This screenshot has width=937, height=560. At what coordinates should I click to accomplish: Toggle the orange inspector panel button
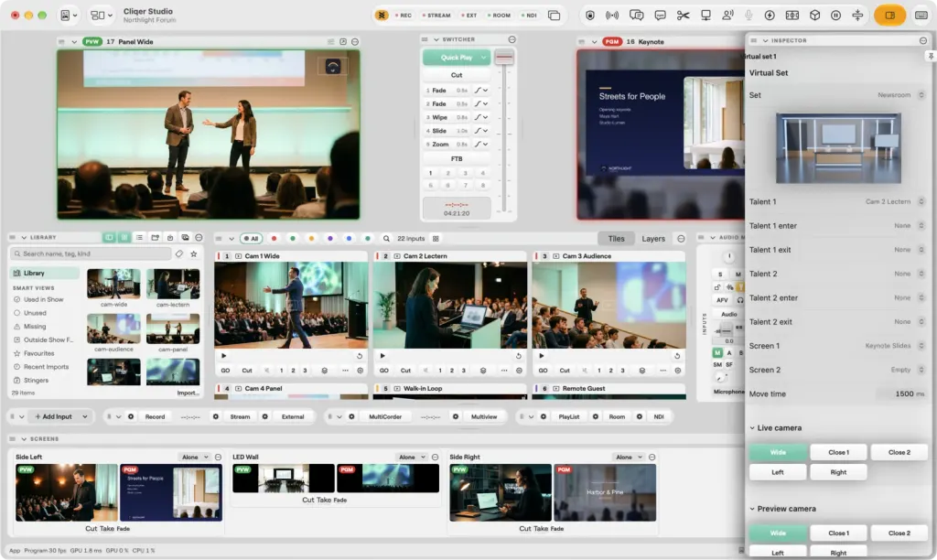tap(889, 16)
